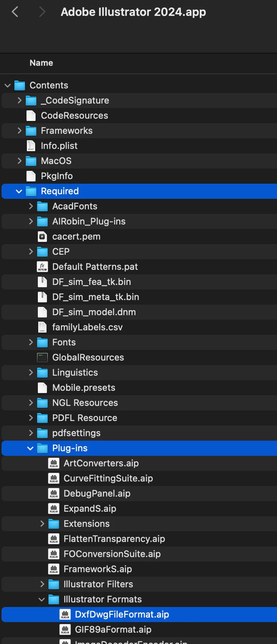Select the Illustrator Filters folder name
The width and height of the screenshot is (277, 644).
pos(98,584)
